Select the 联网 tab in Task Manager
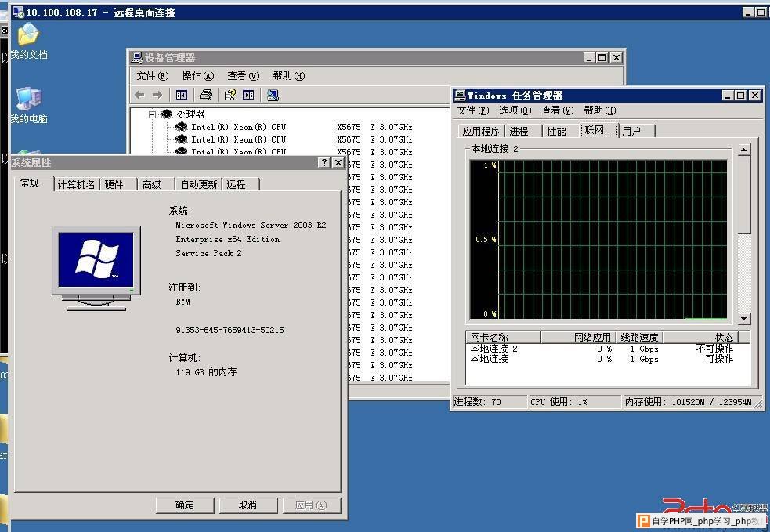 point(598,130)
